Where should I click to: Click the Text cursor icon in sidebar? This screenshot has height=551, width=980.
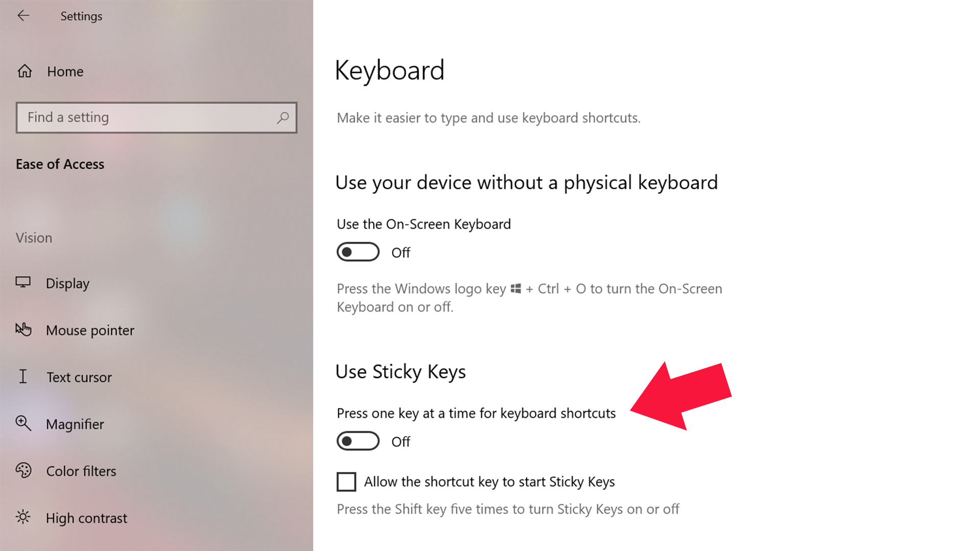(23, 377)
